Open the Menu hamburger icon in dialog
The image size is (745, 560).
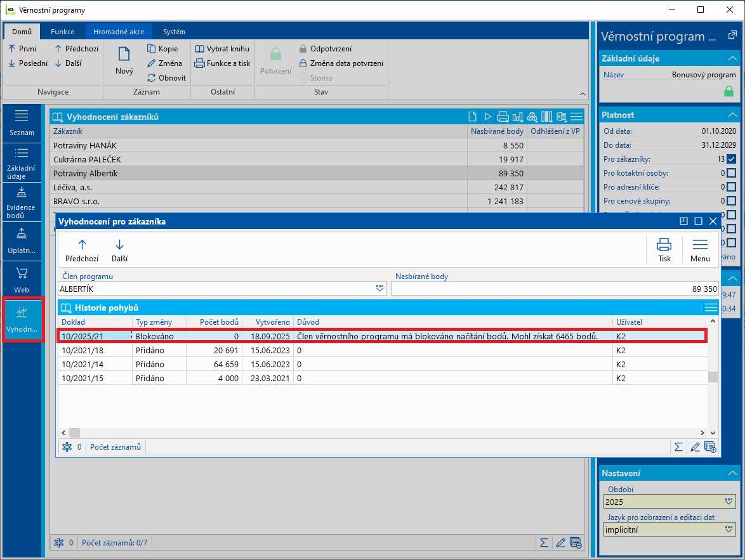tap(700, 245)
